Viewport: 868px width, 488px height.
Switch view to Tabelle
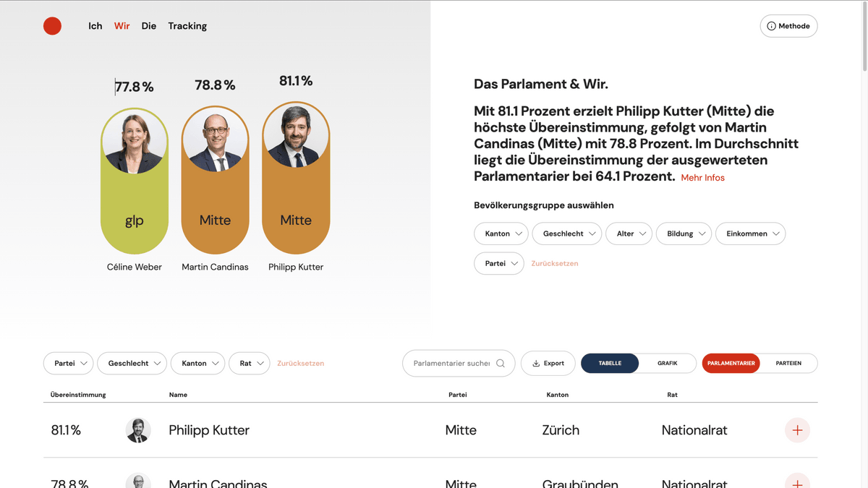tap(610, 364)
